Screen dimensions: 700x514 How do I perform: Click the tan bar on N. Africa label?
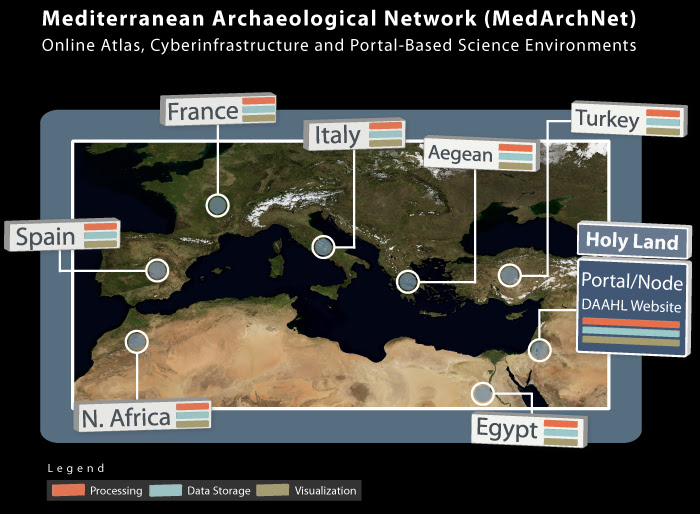tap(192, 423)
